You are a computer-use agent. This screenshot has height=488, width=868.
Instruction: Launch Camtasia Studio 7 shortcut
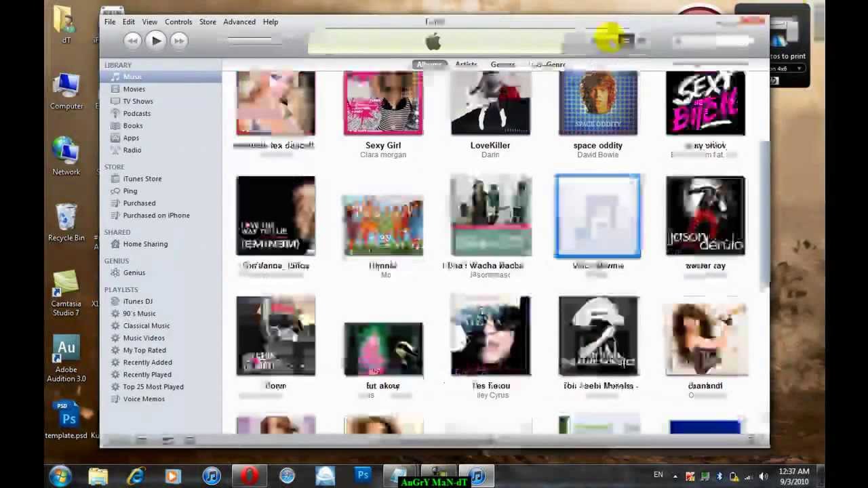(66, 293)
